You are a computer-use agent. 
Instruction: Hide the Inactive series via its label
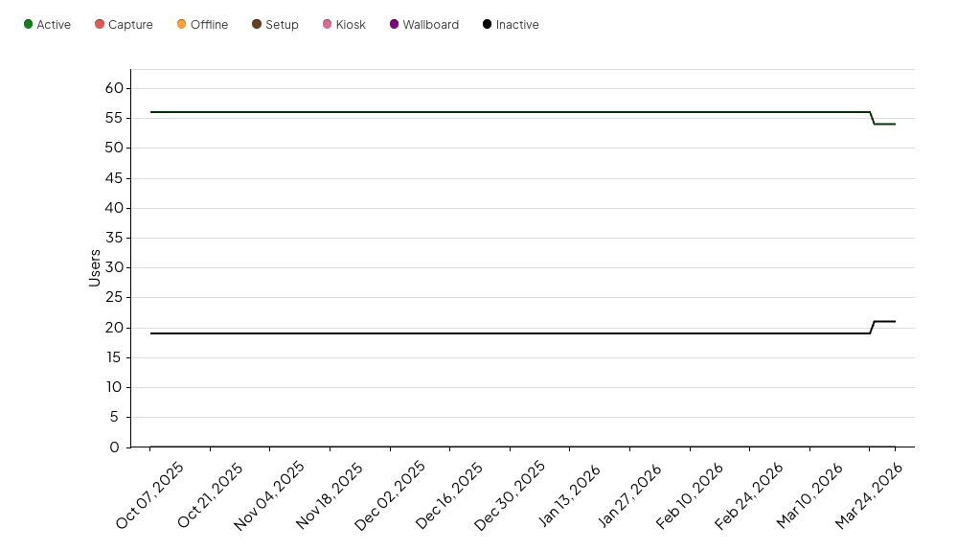(517, 25)
